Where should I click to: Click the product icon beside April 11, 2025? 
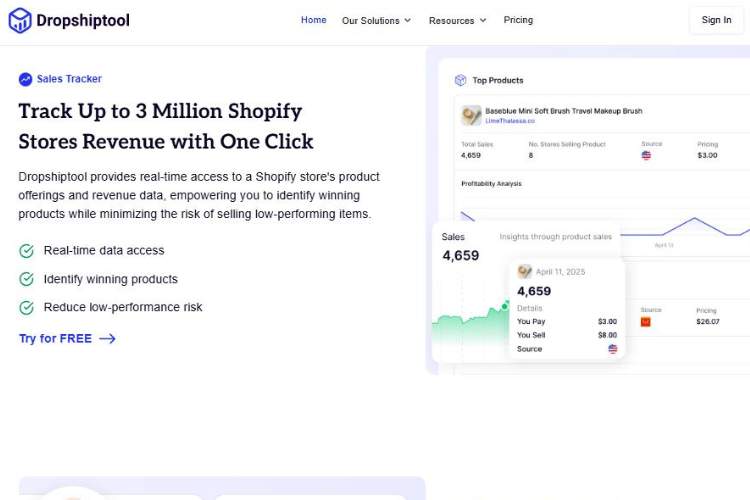525,272
